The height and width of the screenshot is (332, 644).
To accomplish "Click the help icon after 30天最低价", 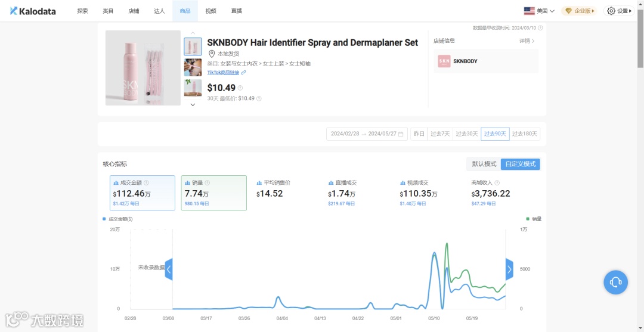I will click(259, 98).
